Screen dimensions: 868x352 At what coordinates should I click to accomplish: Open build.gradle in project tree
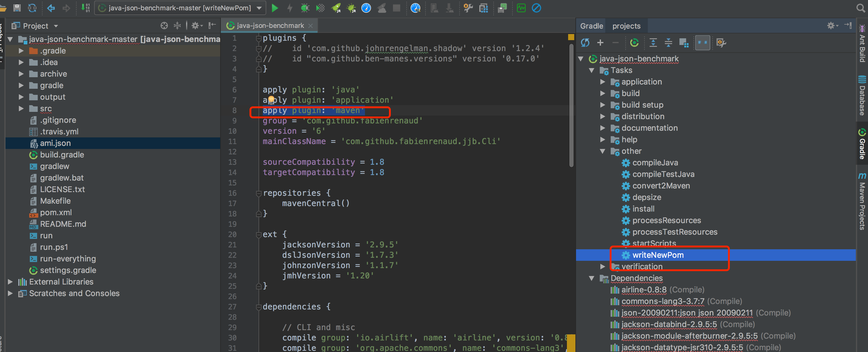pyautogui.click(x=62, y=155)
